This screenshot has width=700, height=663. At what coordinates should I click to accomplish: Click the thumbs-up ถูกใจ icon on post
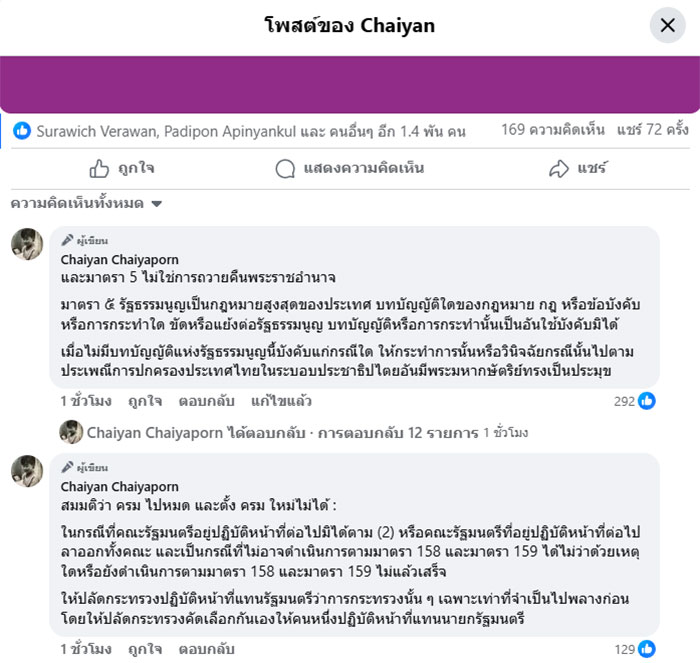[99, 169]
